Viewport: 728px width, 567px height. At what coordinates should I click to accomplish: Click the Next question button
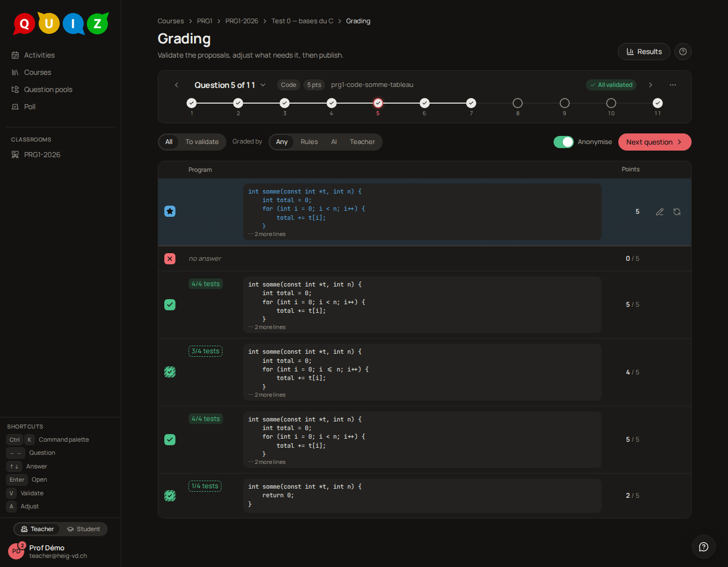tap(655, 142)
